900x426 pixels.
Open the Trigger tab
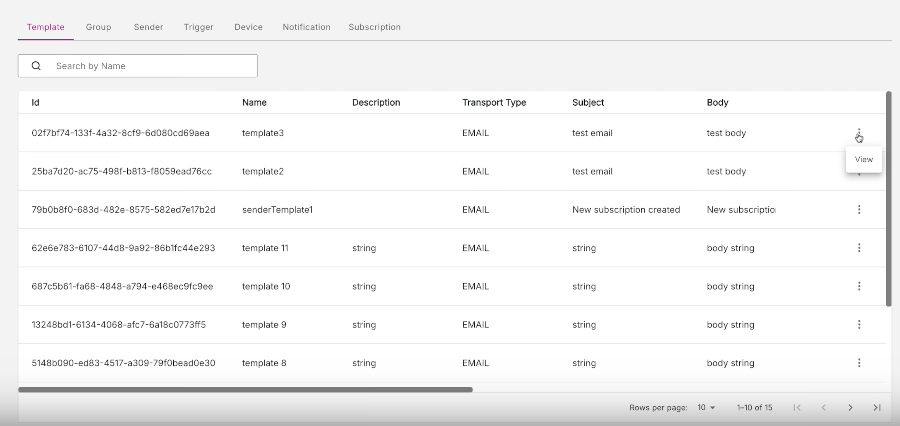pyautogui.click(x=198, y=27)
